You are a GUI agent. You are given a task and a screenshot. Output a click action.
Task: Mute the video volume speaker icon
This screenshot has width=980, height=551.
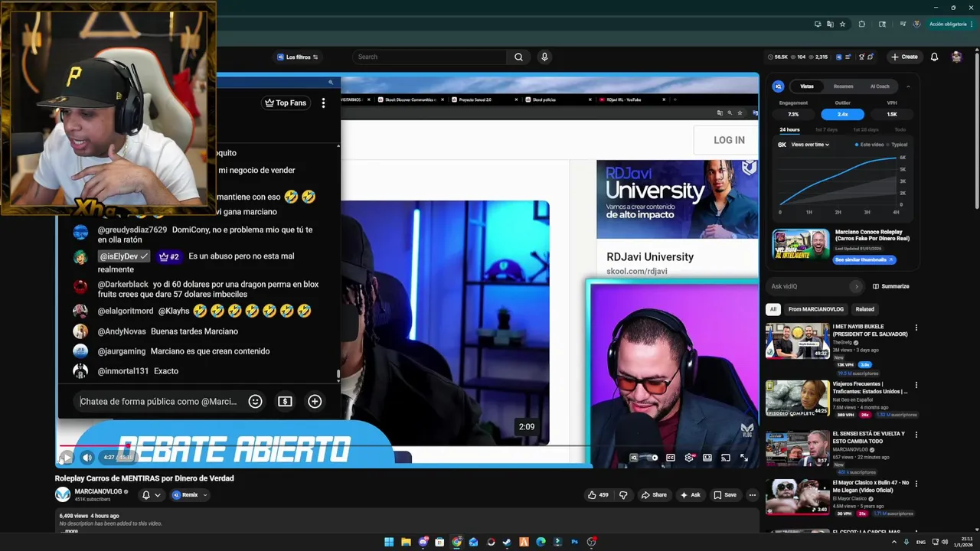pos(87,458)
